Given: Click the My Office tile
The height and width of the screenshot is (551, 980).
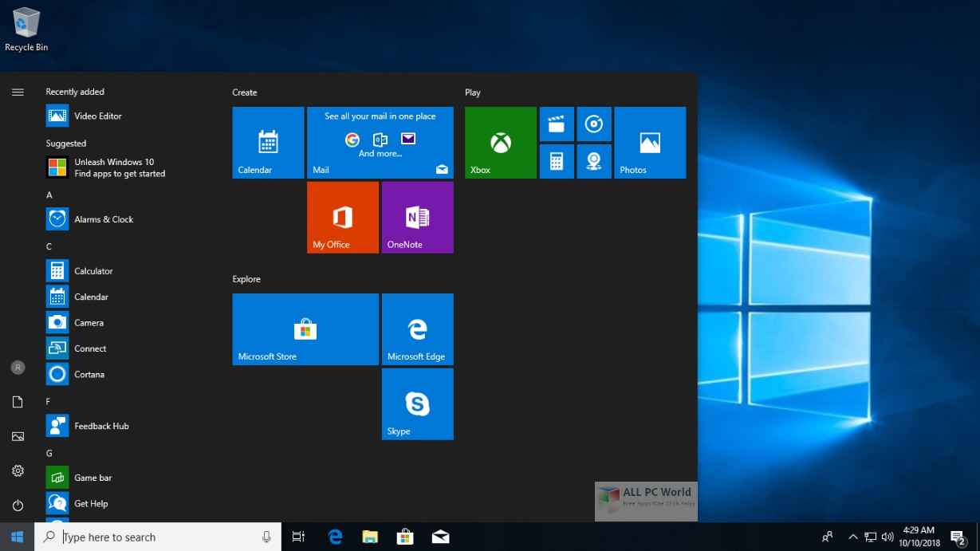Looking at the screenshot, I should [342, 217].
